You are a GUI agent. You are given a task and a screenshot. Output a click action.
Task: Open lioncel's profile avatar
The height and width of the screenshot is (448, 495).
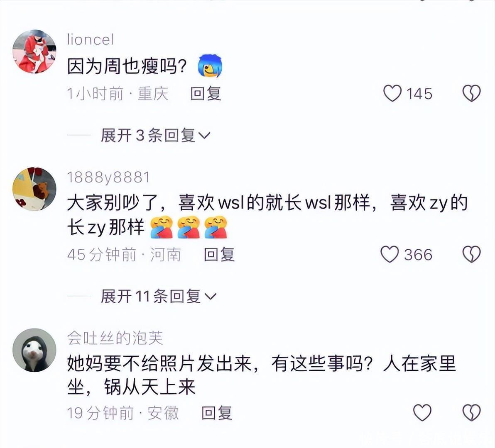pos(34,51)
